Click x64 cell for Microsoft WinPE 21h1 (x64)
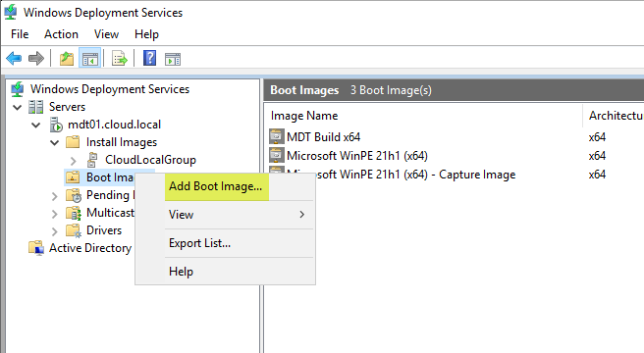The height and width of the screenshot is (353, 644). point(597,156)
